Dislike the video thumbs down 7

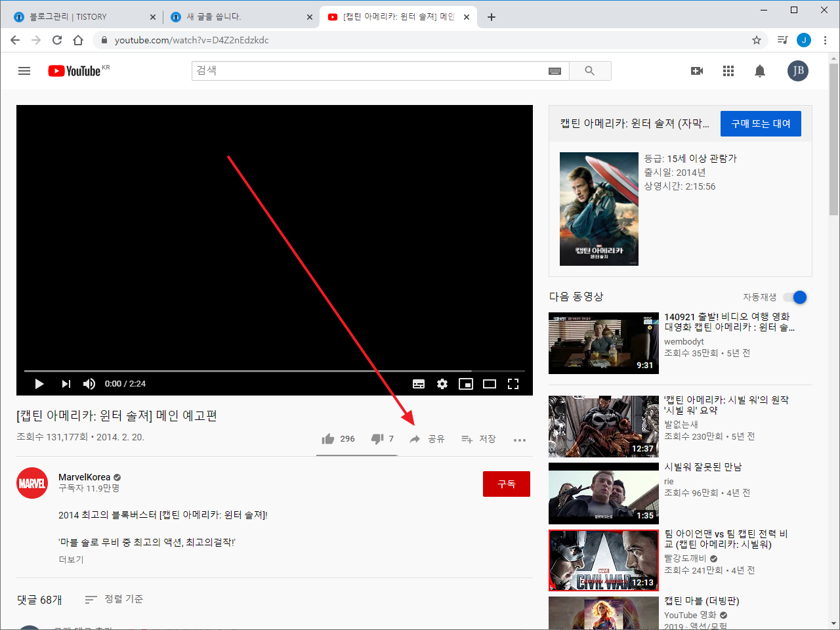[x=383, y=439]
